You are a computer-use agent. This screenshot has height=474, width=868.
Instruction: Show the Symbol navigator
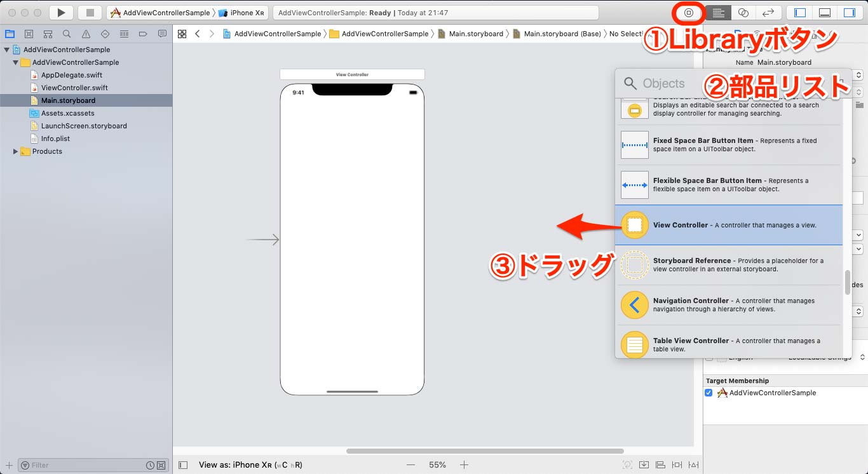[48, 34]
